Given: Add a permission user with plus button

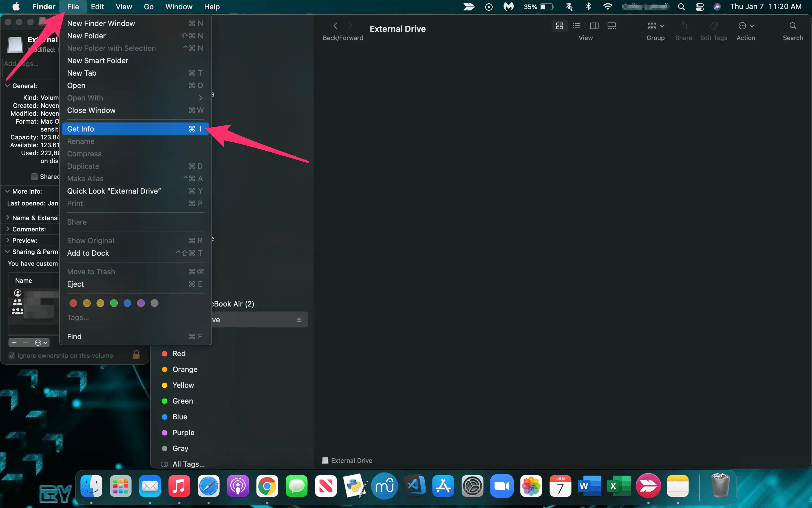Looking at the screenshot, I should pos(14,343).
